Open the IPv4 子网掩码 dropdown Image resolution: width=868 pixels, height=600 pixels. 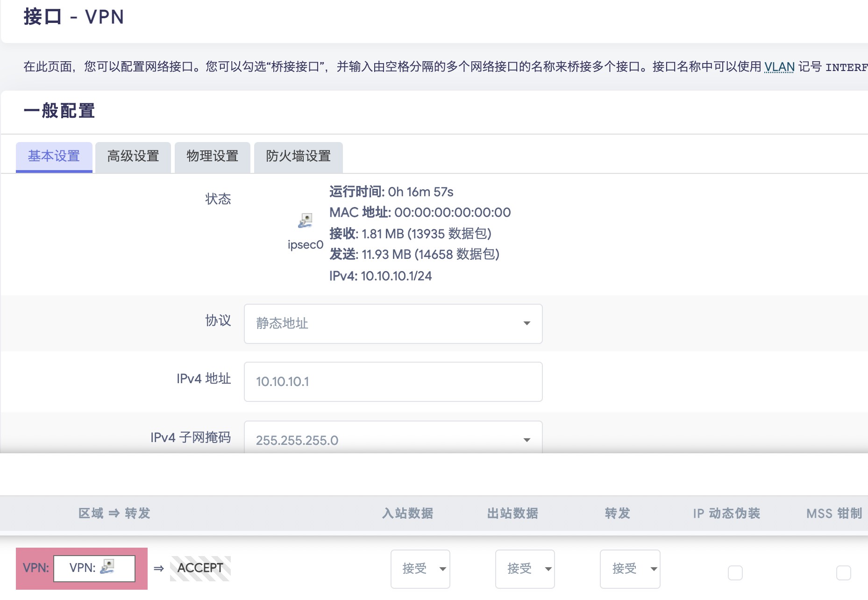click(393, 437)
